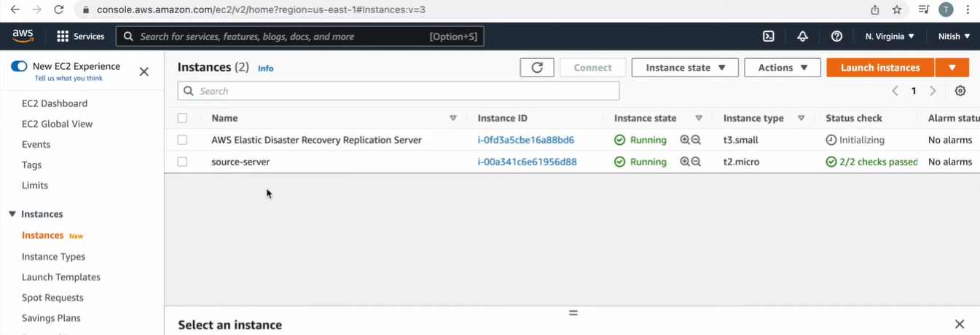
Task: Click the browser forward arrow
Action: (36, 9)
